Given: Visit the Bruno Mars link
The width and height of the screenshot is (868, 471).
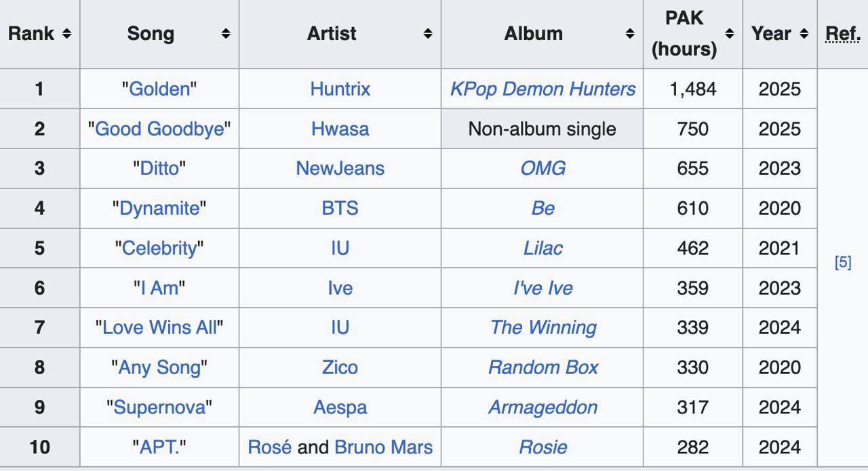Looking at the screenshot, I should (384, 447).
